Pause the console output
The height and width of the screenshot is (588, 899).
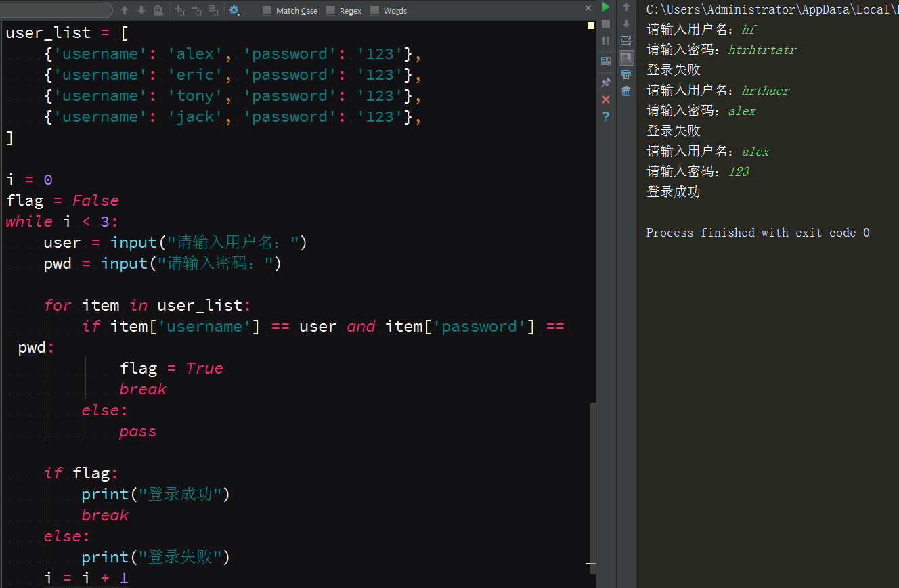606,41
